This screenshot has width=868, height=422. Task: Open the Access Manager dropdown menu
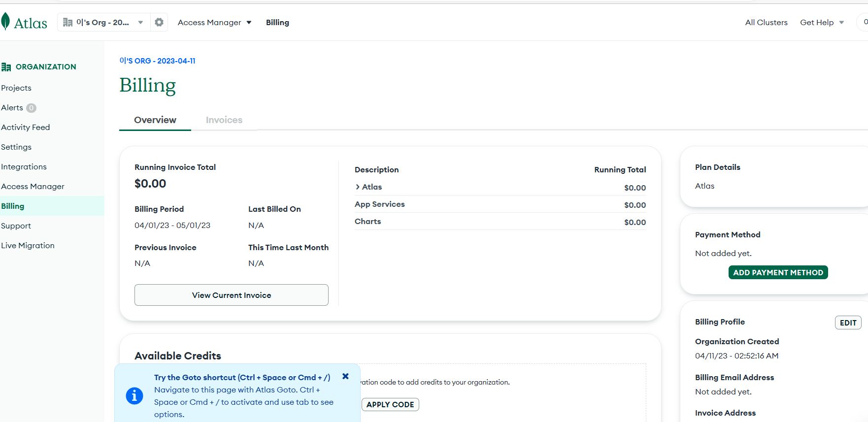[215, 23]
